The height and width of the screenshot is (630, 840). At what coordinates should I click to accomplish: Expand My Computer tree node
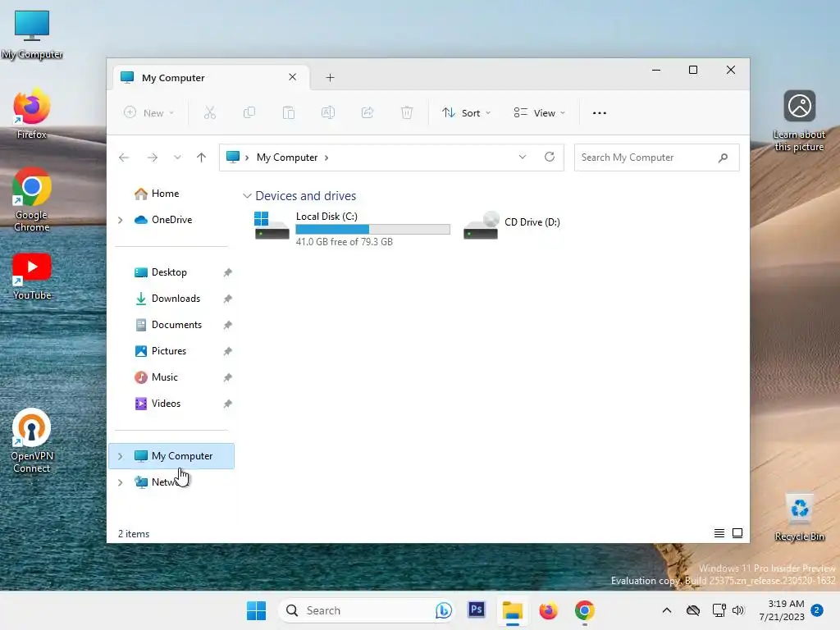tap(120, 456)
